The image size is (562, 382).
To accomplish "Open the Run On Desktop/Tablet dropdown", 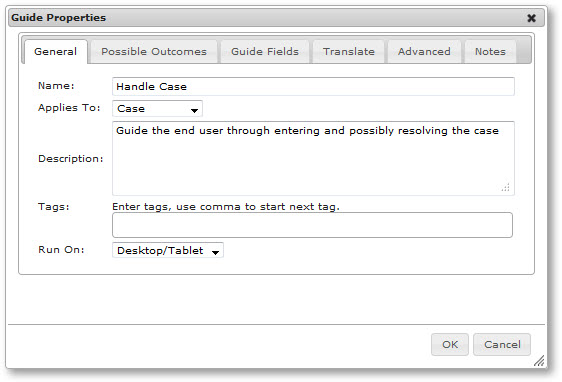I will point(168,250).
